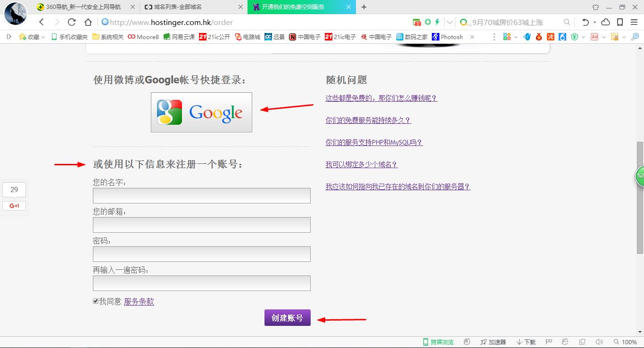
Task: Expand the address bar dropdown arrow
Action: tap(450, 22)
